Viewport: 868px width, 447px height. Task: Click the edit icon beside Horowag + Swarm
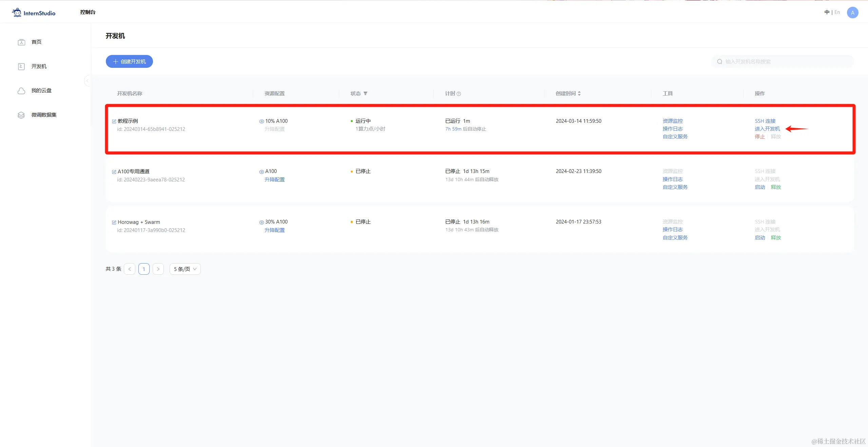pos(114,222)
